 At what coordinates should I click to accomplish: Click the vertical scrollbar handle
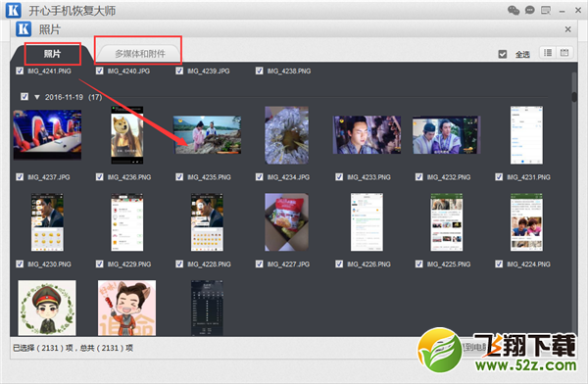pos(574,96)
